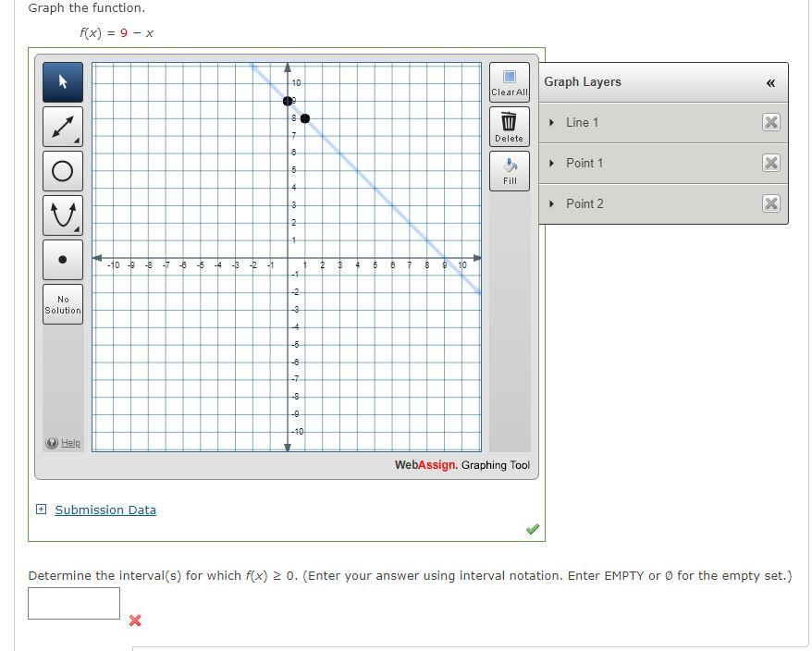
Task: Remove Point 2 using its X toggle
Action: (771, 203)
